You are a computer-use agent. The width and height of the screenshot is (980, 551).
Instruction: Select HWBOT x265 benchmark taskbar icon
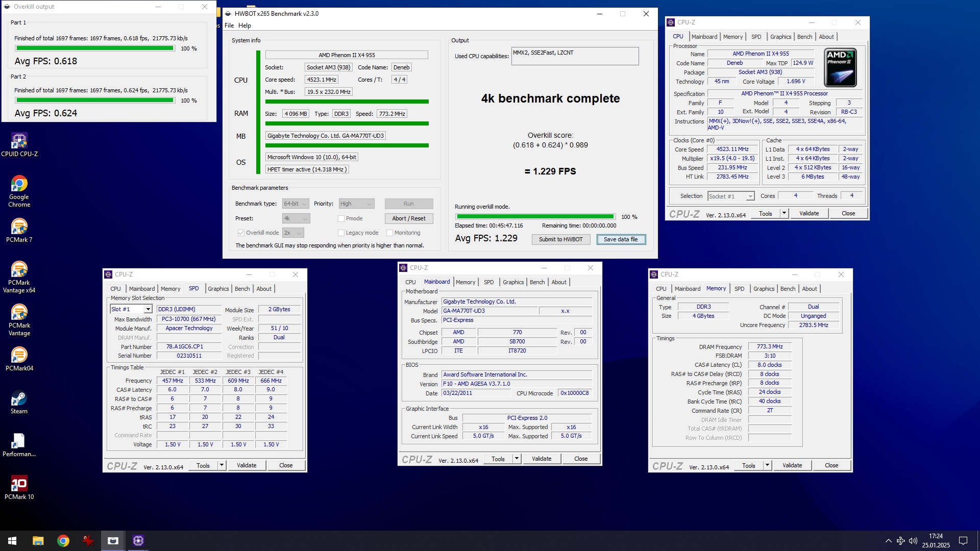tap(113, 541)
